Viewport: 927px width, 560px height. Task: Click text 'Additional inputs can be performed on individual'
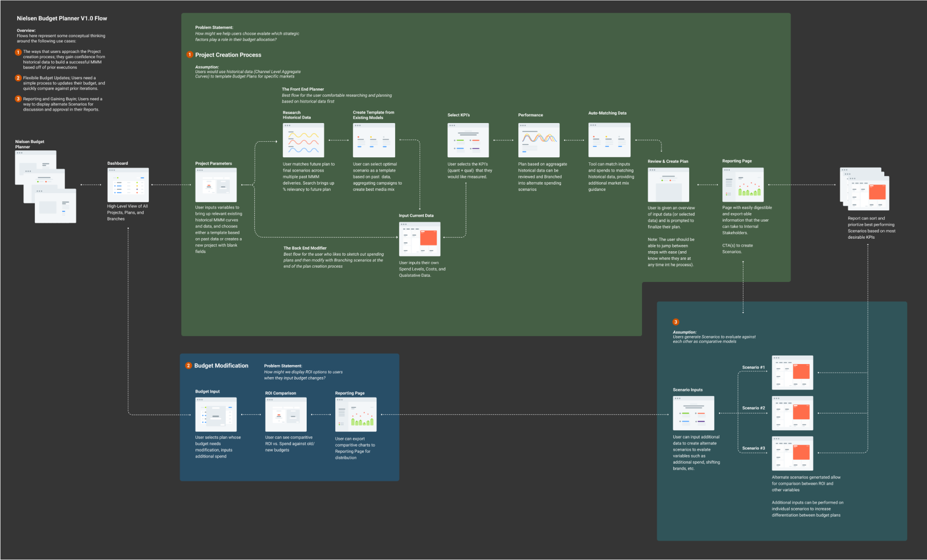click(x=808, y=509)
